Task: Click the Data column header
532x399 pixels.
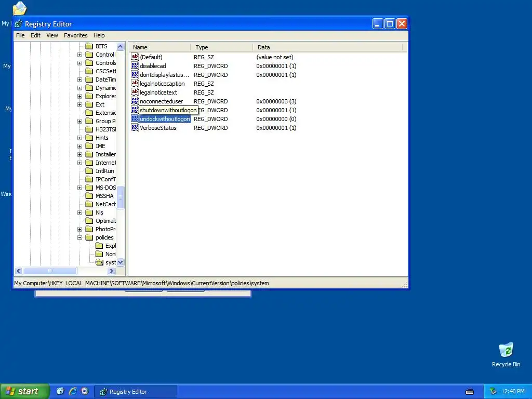Action: coord(327,47)
